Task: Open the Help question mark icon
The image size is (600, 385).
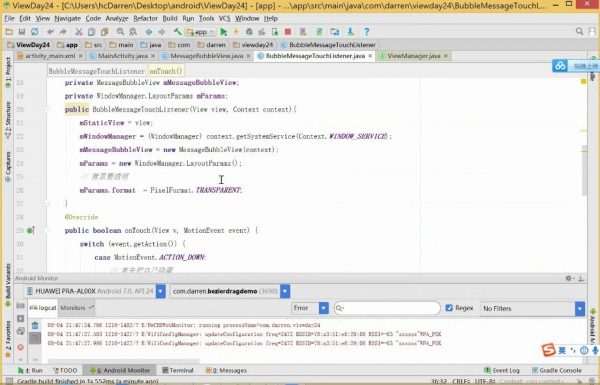Action: (367, 32)
